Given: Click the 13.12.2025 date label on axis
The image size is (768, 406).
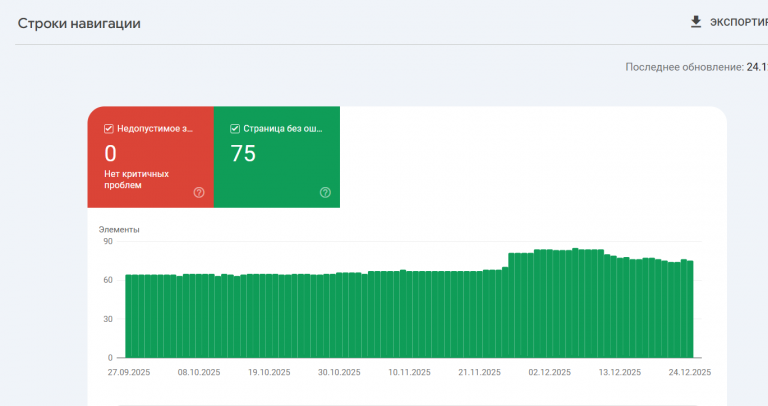Looking at the screenshot, I should point(620,372).
